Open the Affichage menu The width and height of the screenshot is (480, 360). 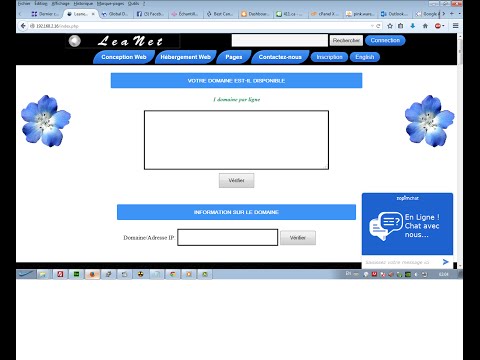tap(60, 3)
